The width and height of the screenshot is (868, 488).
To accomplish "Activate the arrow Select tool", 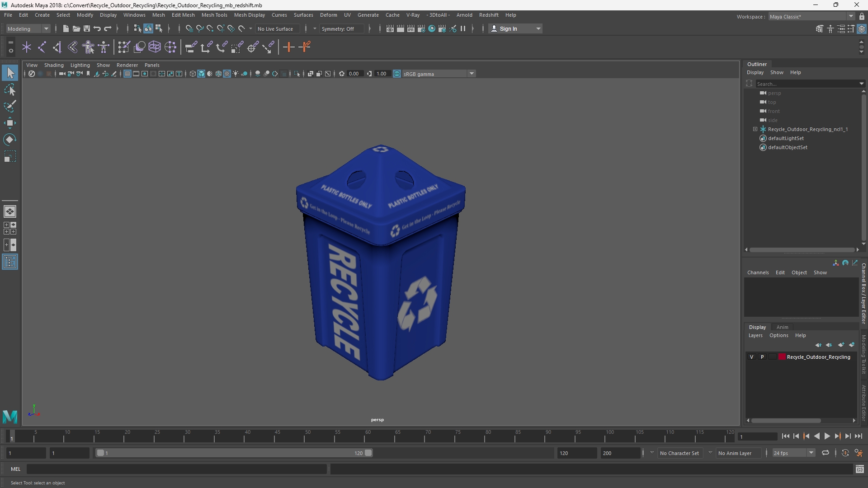I will click(x=9, y=73).
